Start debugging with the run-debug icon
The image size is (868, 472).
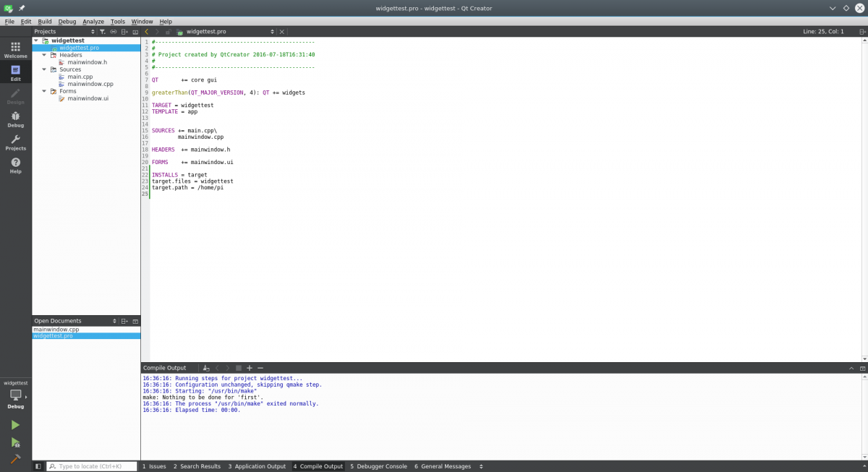(x=15, y=442)
